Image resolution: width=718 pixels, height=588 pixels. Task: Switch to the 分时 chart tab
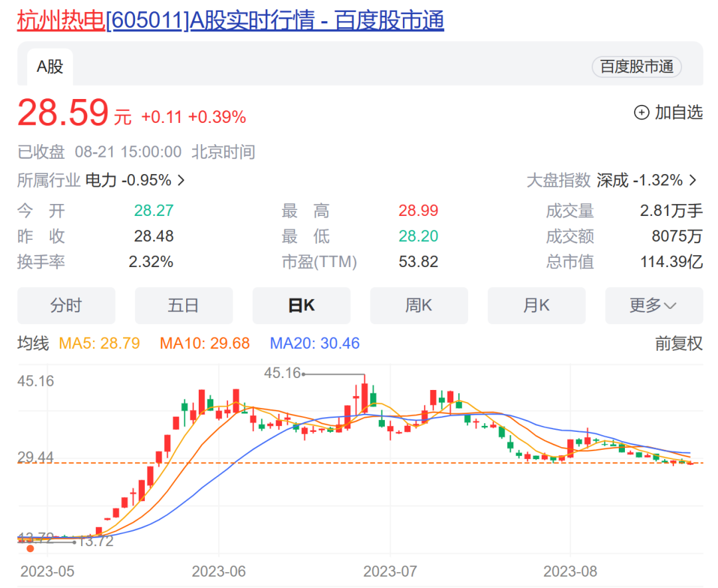tap(66, 305)
